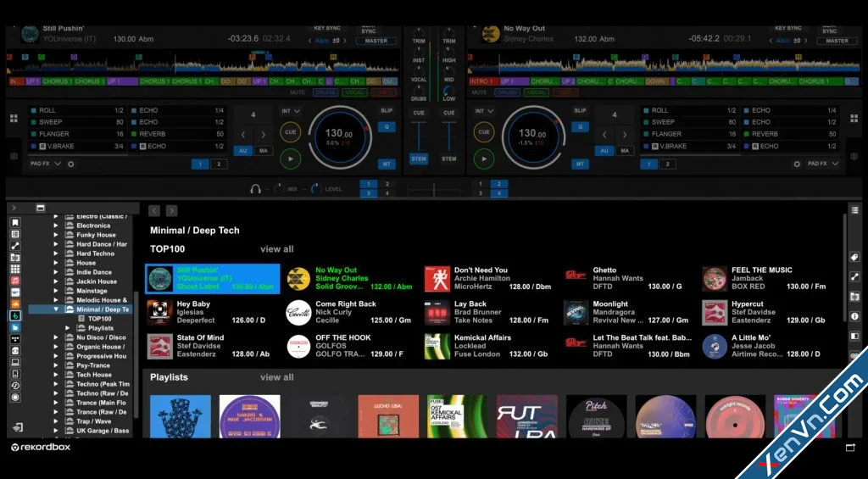The image size is (868, 479).
Task: Open left deck Pad FX settings gear
Action: (71, 164)
